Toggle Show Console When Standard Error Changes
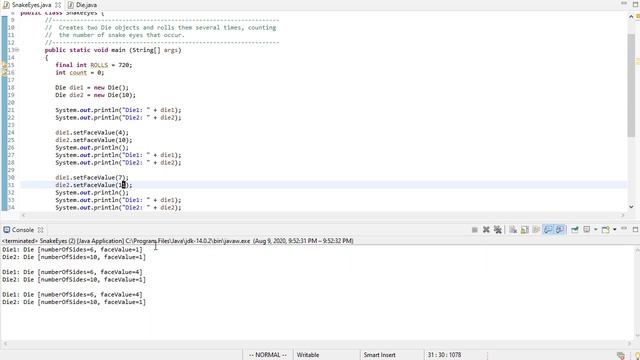 pyautogui.click(x=560, y=230)
